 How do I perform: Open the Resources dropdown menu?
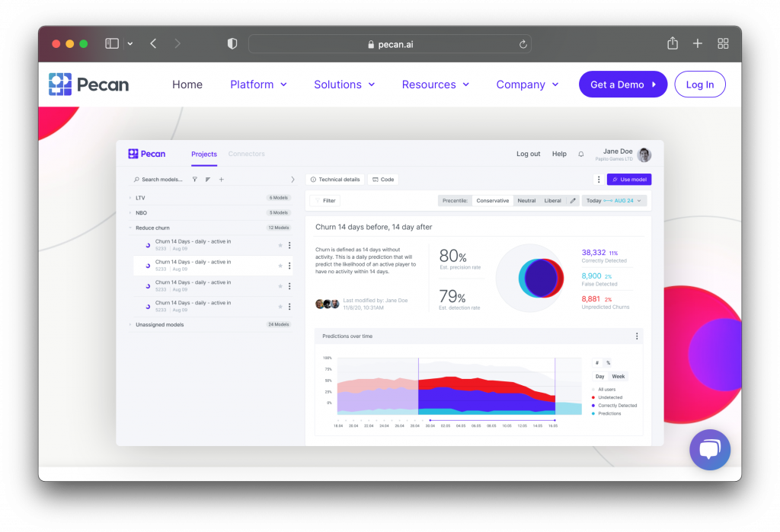(x=435, y=84)
